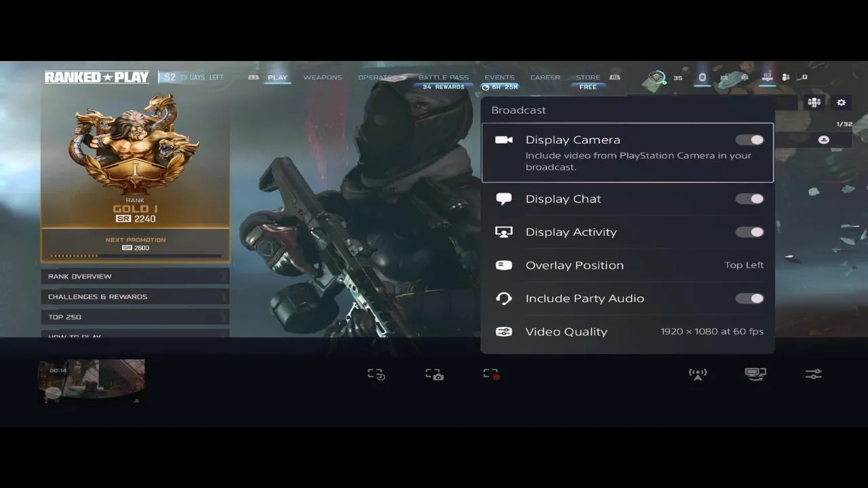Viewport: 868px width, 488px height.
Task: Open the Events tab
Action: (499, 77)
